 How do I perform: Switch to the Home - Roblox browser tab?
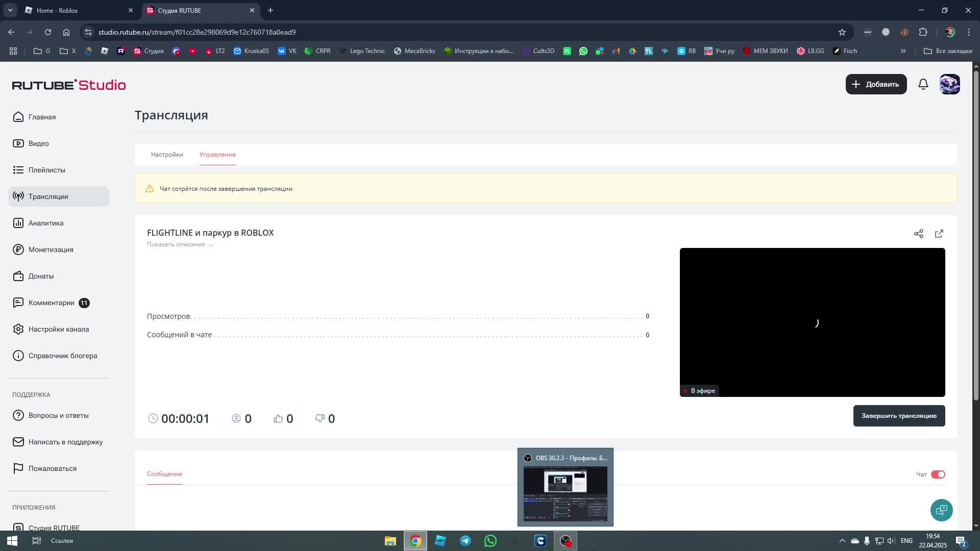[79, 10]
